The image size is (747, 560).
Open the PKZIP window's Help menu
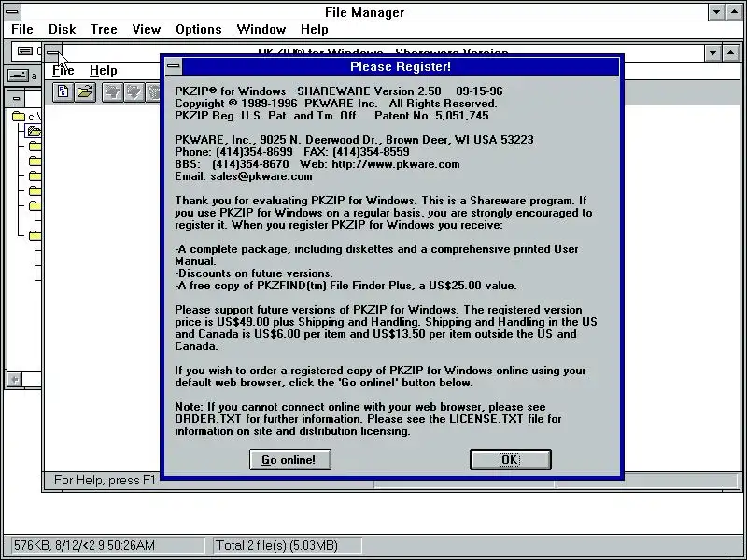103,71
